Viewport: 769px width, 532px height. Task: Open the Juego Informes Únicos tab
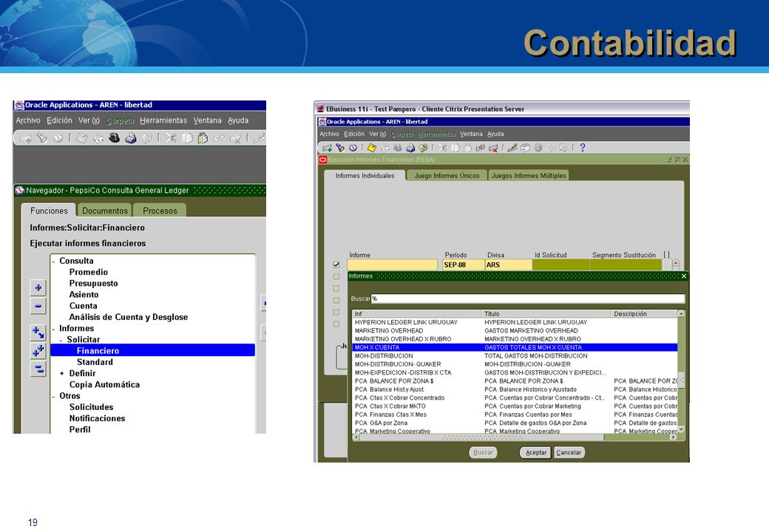point(447,175)
